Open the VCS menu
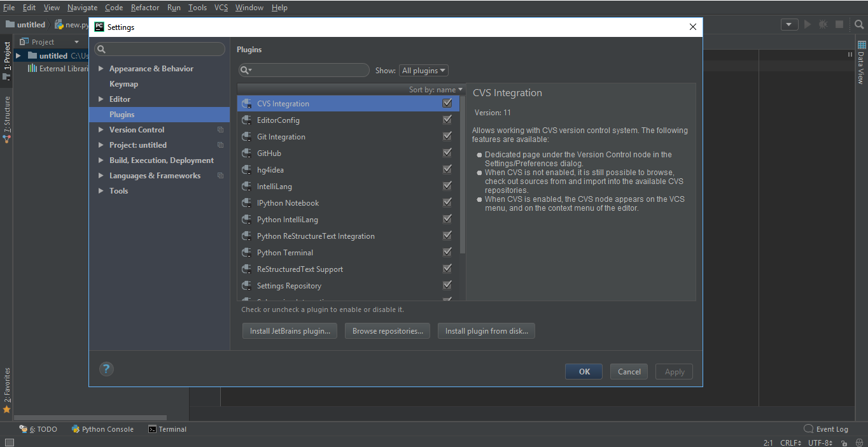Image resolution: width=868 pixels, height=447 pixels. pyautogui.click(x=221, y=7)
